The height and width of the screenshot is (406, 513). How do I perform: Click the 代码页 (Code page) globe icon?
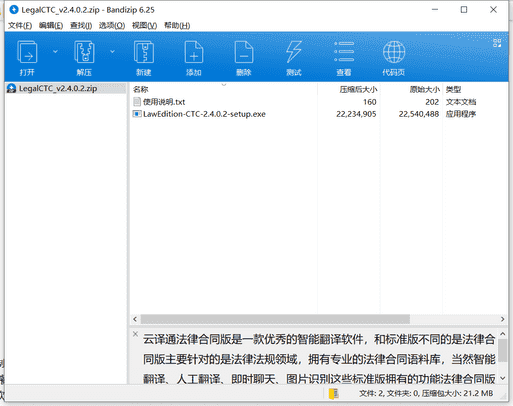(394, 52)
